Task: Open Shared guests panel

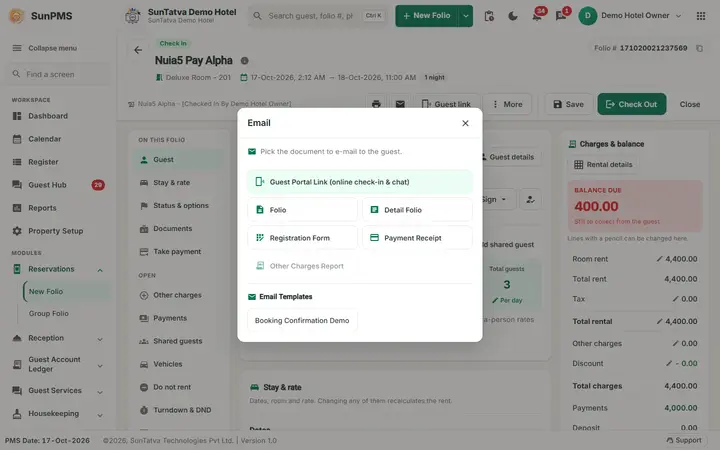Action: click(179, 341)
